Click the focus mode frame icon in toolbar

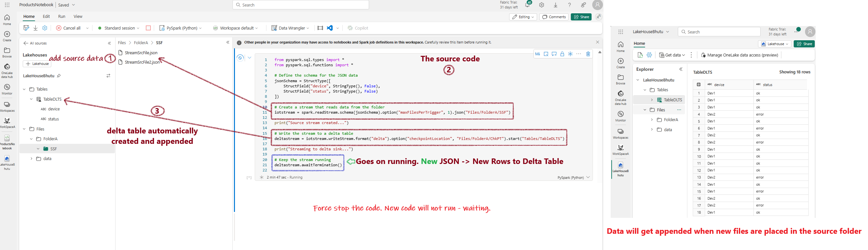tap(320, 28)
